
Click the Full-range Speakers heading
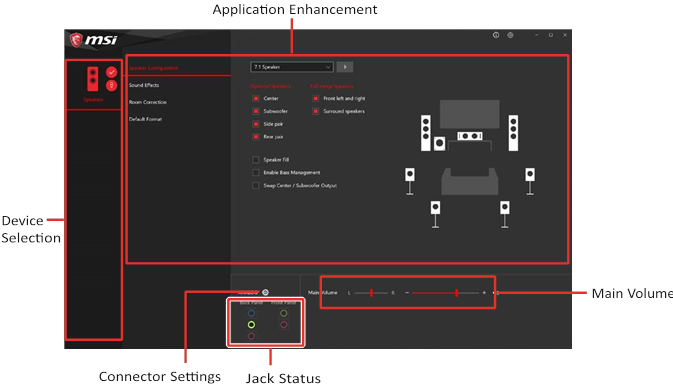(x=332, y=86)
